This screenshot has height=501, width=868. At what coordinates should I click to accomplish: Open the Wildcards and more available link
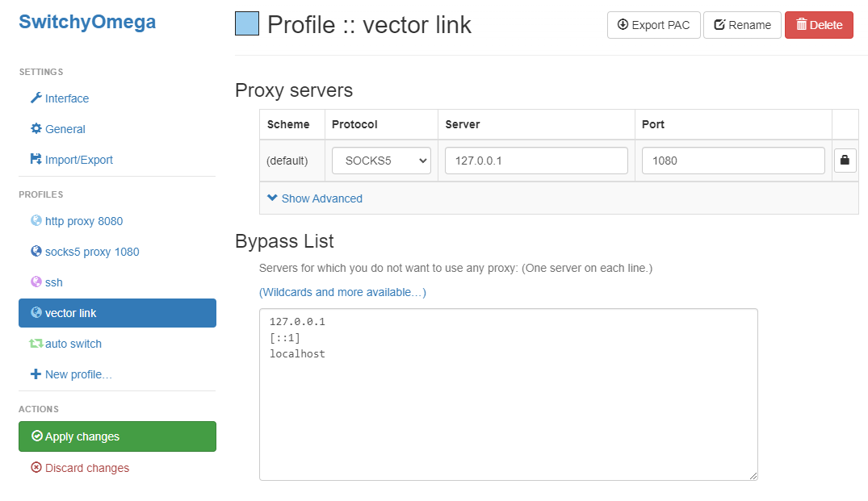(x=342, y=292)
